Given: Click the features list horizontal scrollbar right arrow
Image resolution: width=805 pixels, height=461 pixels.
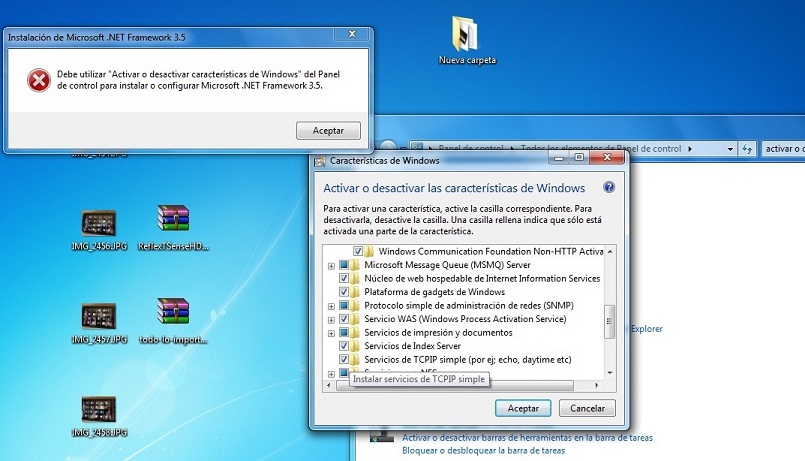Looking at the screenshot, I should click(597, 386).
